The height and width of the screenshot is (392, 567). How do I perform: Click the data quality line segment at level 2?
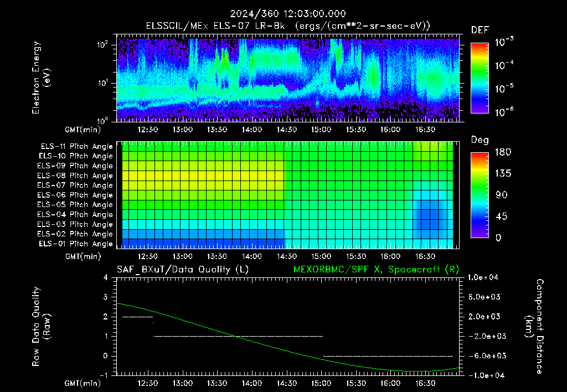coord(137,317)
